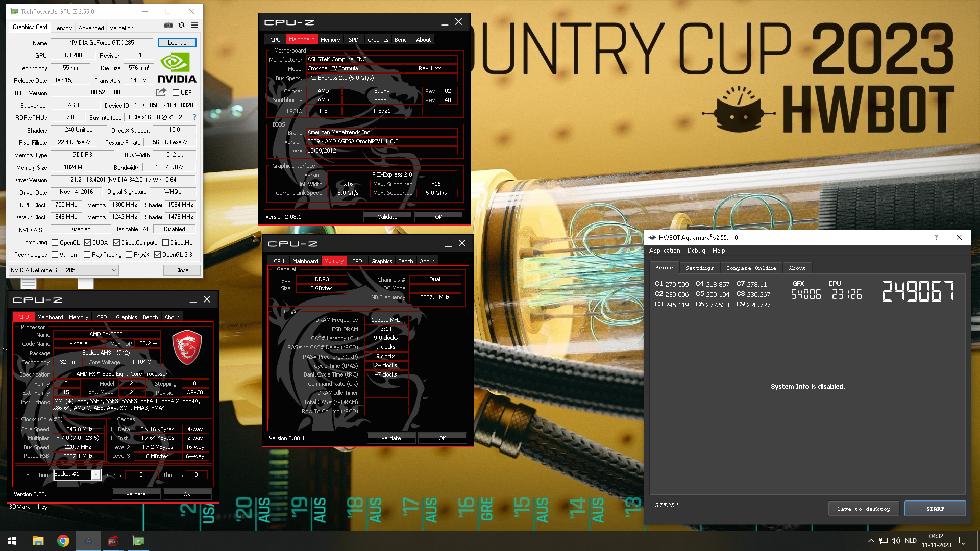This screenshot has width=980, height=551.
Task: Open the GPU-Z taskbar icon
Action: click(138, 541)
